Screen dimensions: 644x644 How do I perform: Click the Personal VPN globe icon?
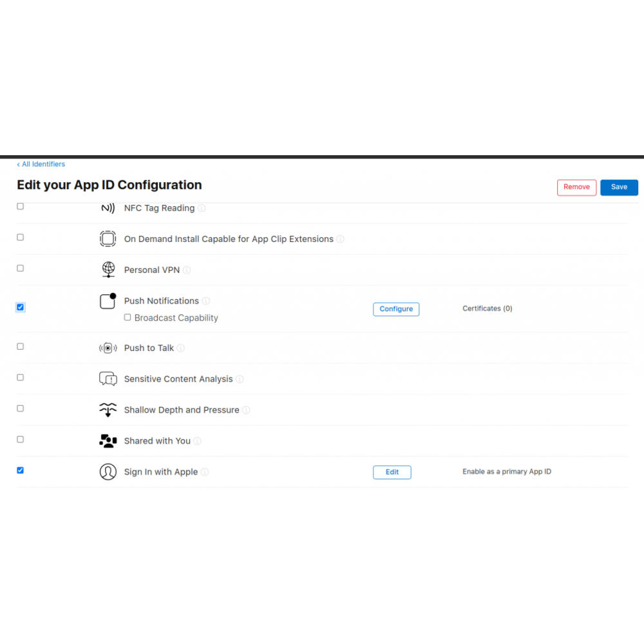(108, 270)
